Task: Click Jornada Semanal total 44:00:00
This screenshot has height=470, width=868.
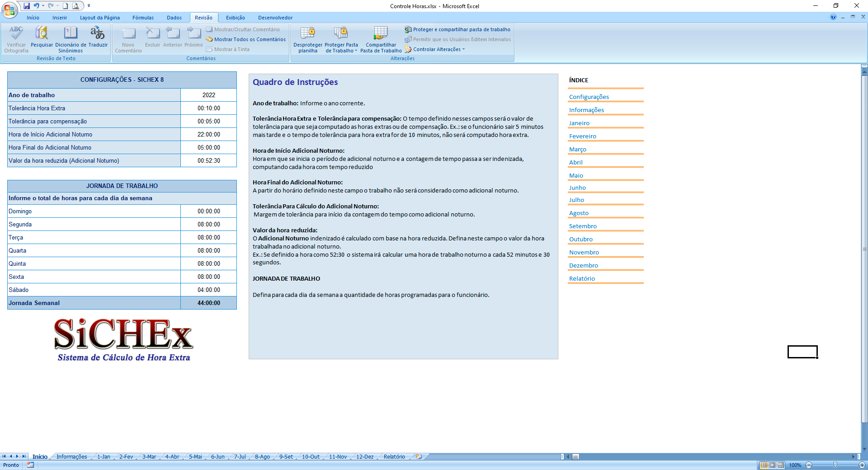Action: click(x=209, y=303)
